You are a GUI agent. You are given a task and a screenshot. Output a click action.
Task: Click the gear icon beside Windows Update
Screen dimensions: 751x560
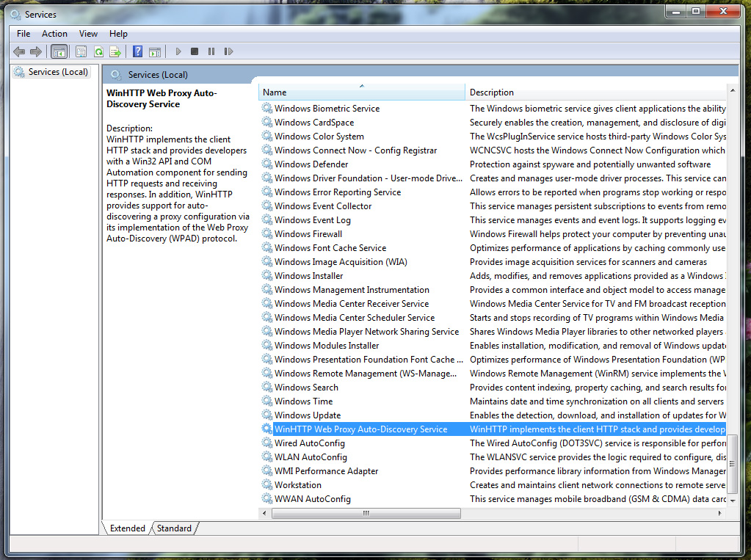[266, 415]
